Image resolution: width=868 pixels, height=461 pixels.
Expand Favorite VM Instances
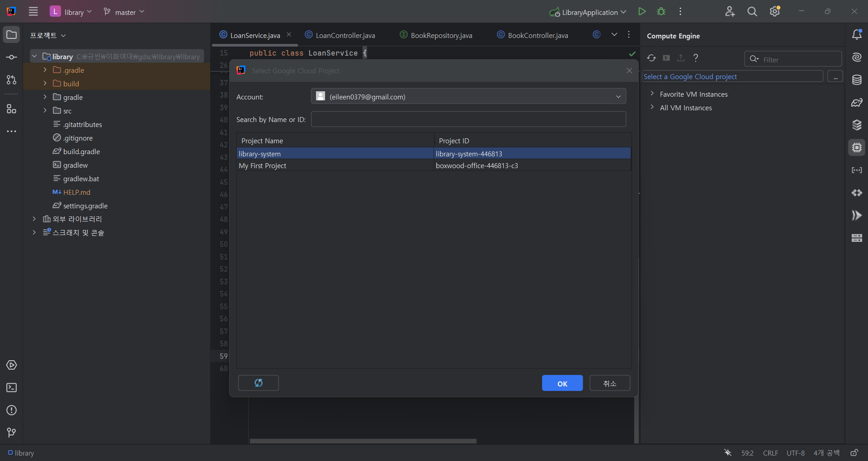[x=652, y=94]
